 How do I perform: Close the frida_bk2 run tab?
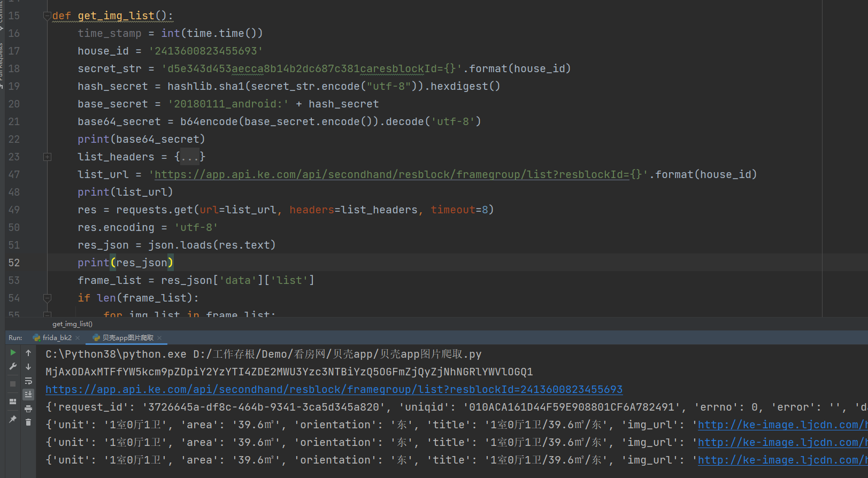coord(78,338)
